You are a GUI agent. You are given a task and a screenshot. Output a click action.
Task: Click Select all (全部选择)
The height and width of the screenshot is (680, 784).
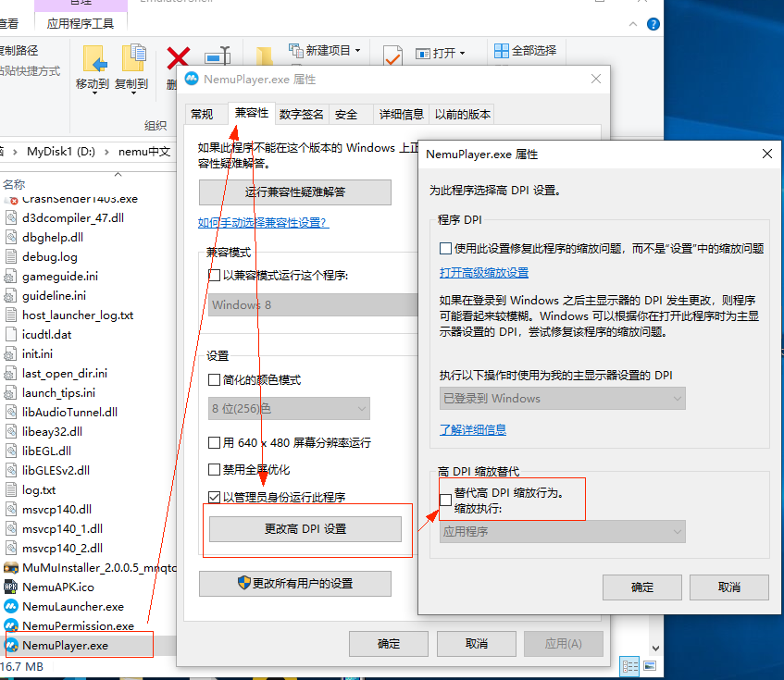pyautogui.click(x=525, y=51)
